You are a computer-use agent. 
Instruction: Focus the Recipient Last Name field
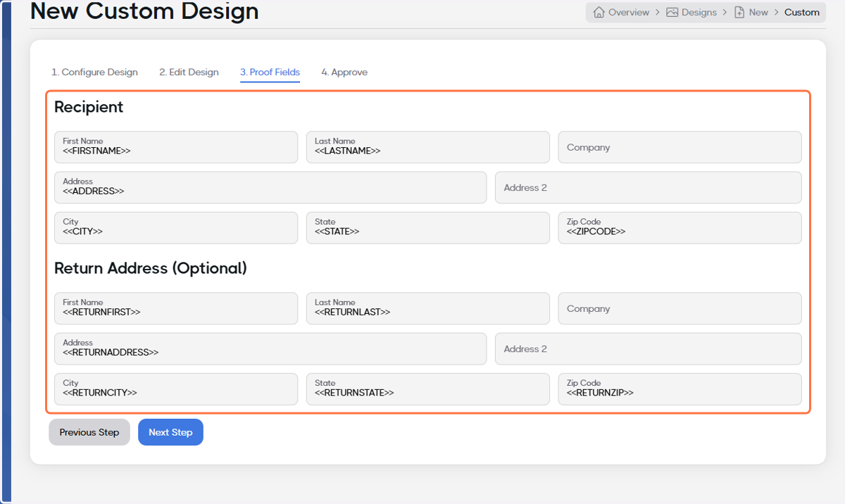click(428, 147)
